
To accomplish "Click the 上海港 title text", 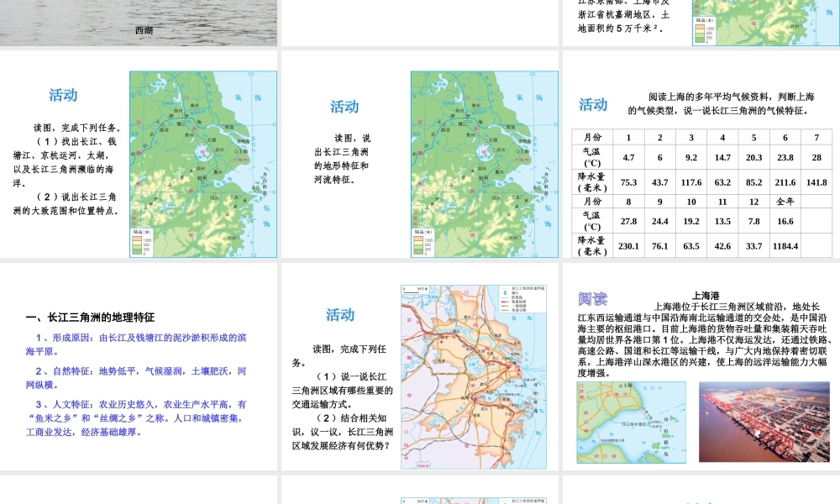I will pos(706,296).
